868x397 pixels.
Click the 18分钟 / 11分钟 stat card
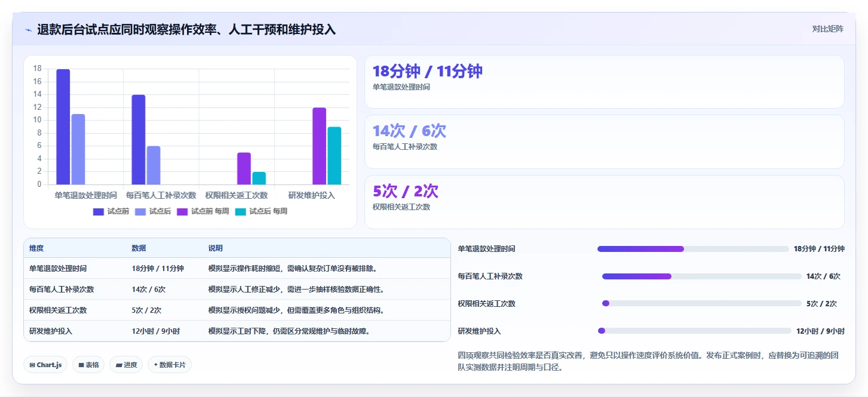click(604, 82)
